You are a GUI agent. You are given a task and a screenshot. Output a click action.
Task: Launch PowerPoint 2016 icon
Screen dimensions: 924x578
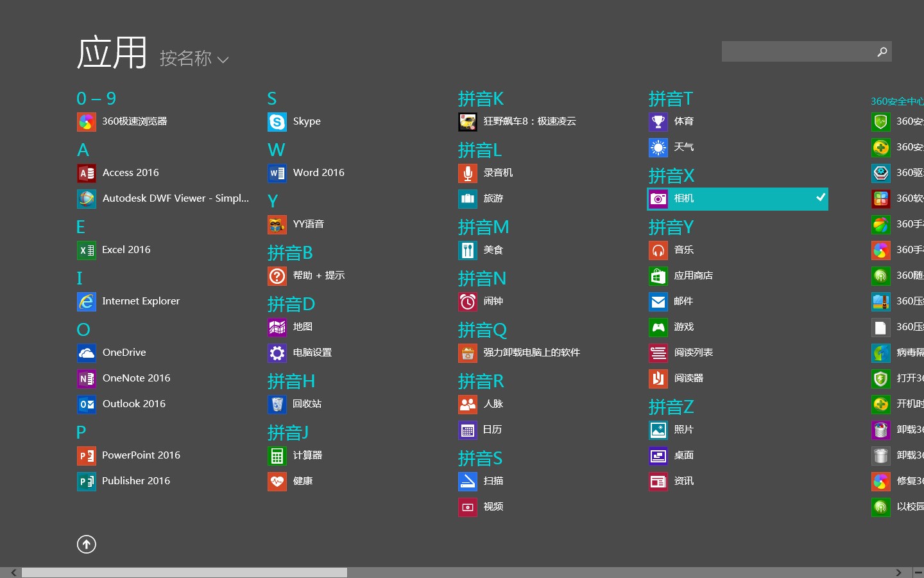click(87, 455)
